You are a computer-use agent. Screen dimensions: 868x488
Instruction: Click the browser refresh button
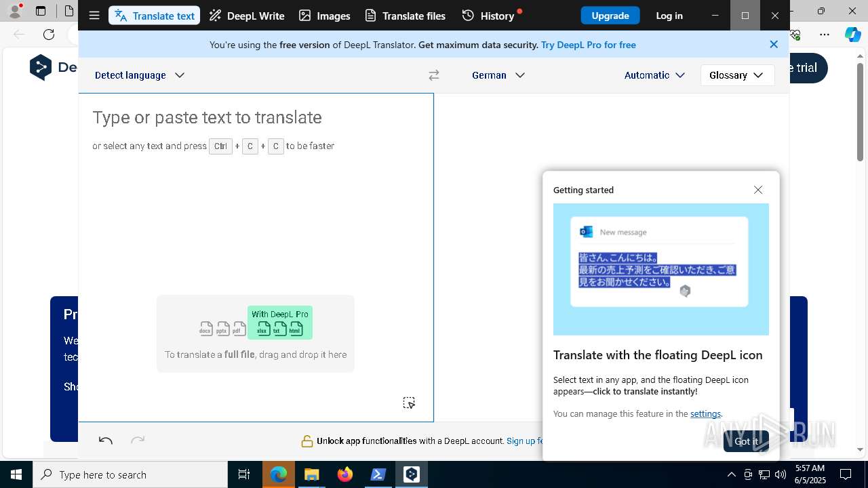49,35
